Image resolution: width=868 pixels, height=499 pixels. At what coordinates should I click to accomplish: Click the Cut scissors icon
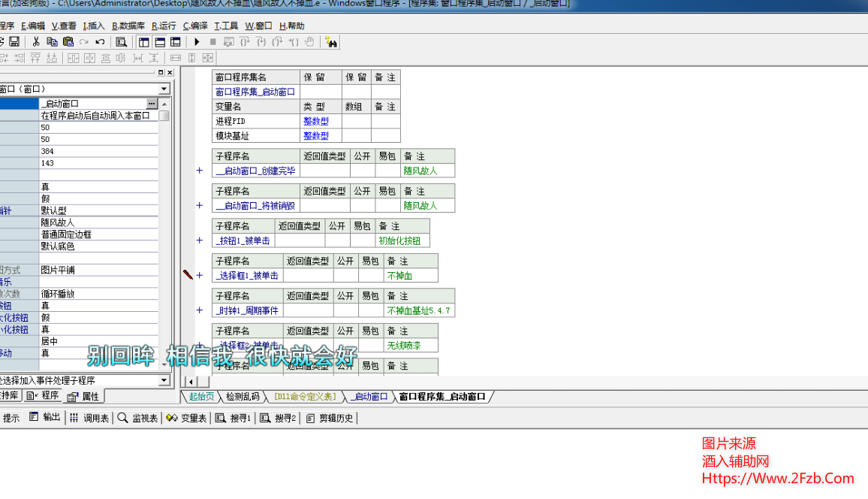35,42
